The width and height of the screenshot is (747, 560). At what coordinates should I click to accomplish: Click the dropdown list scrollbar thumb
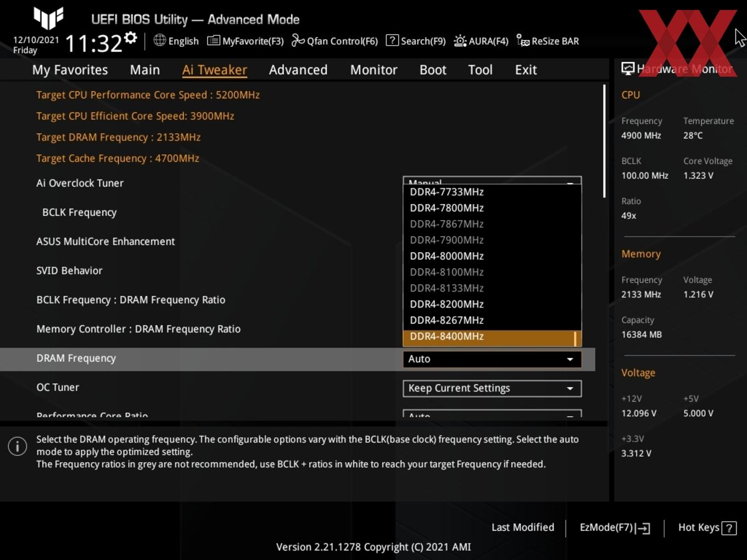click(575, 339)
